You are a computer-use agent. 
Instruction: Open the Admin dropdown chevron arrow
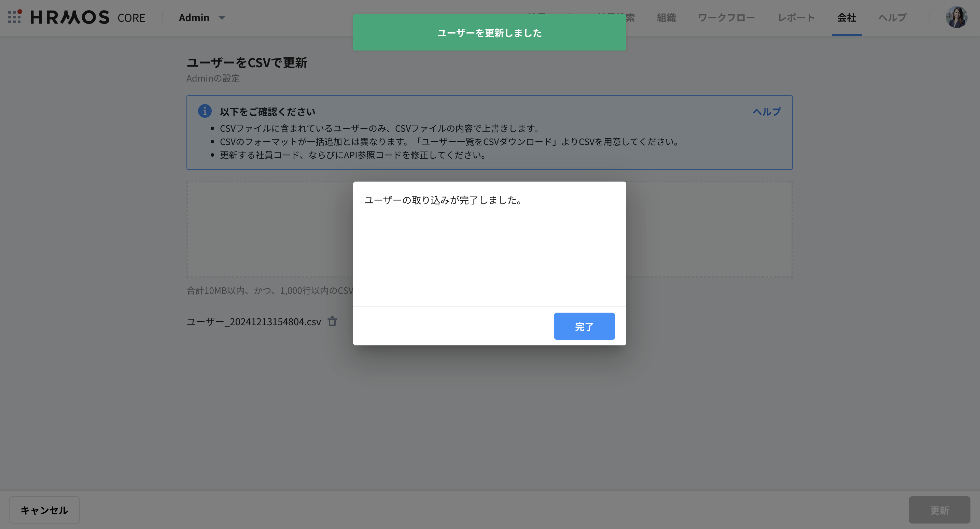(x=221, y=17)
